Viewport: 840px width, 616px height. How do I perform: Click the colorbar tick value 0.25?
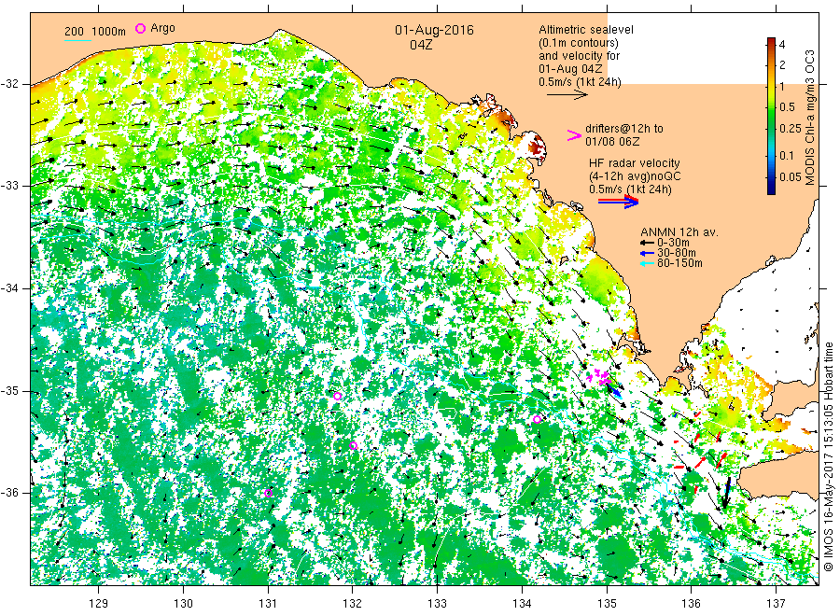click(791, 129)
